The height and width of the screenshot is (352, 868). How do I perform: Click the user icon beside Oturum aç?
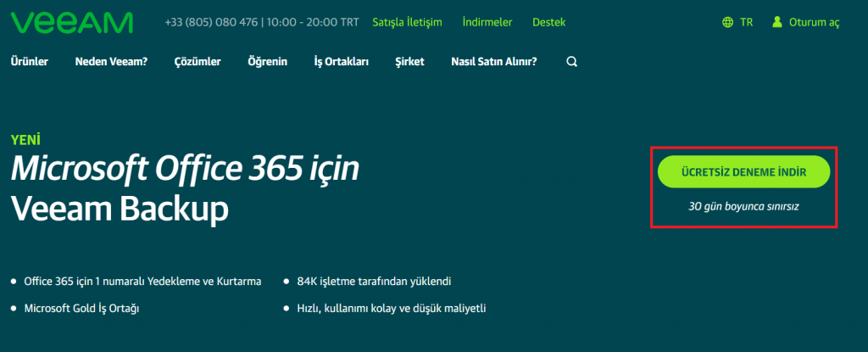776,23
